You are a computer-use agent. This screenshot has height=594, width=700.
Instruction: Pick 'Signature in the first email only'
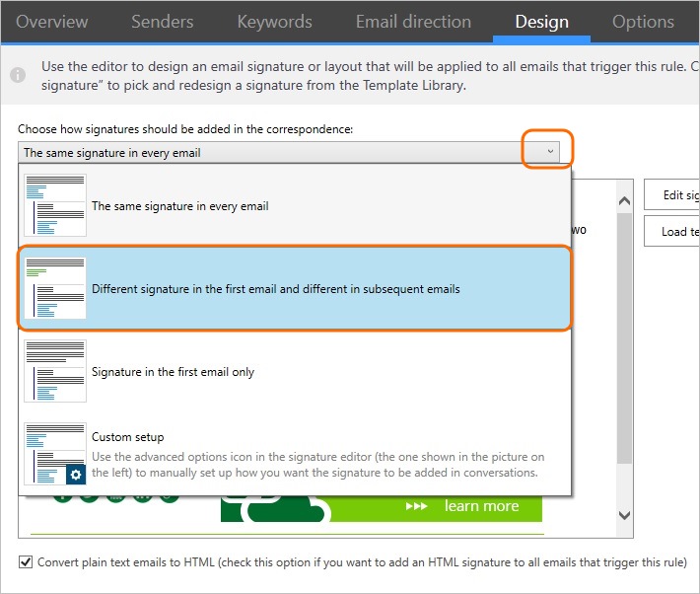295,371
